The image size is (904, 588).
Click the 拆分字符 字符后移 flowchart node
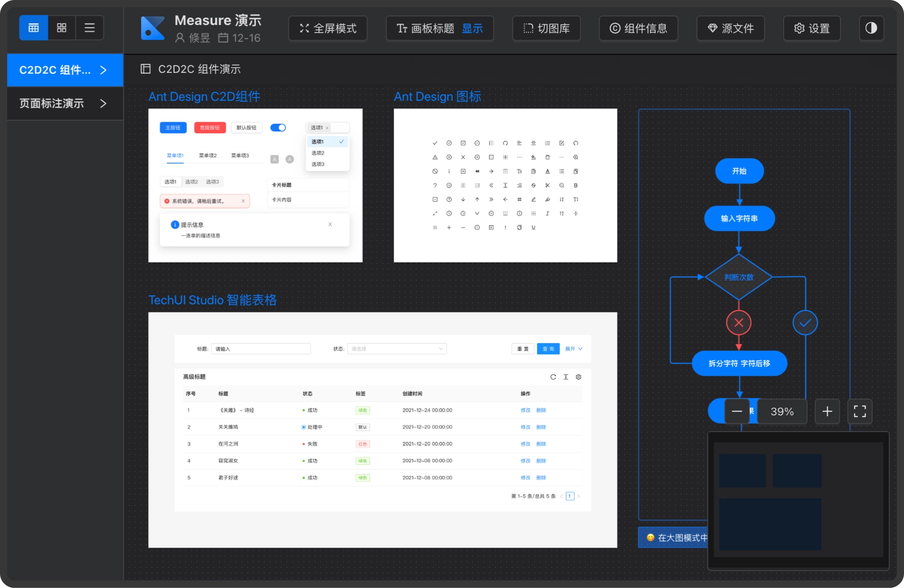tap(740, 363)
